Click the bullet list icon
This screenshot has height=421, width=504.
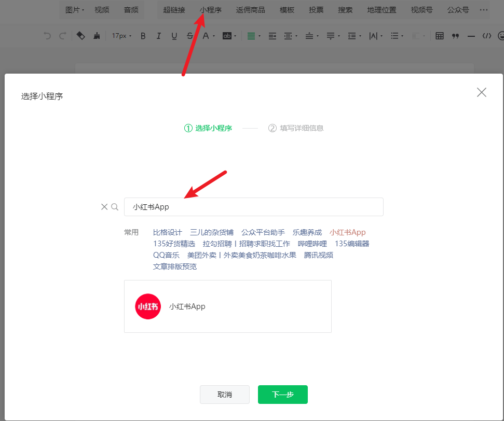pos(394,36)
